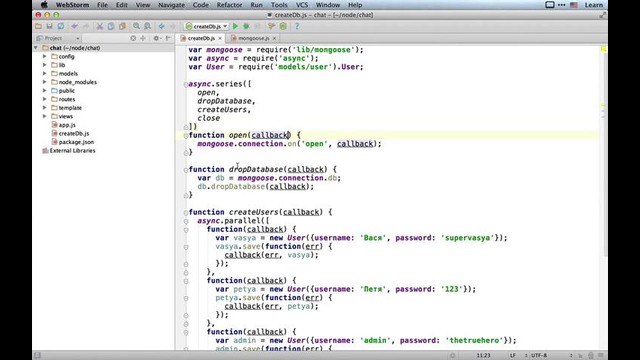Enter full screen via title bar arrows
The width and height of the screenshot is (640, 360).
(x=603, y=15)
